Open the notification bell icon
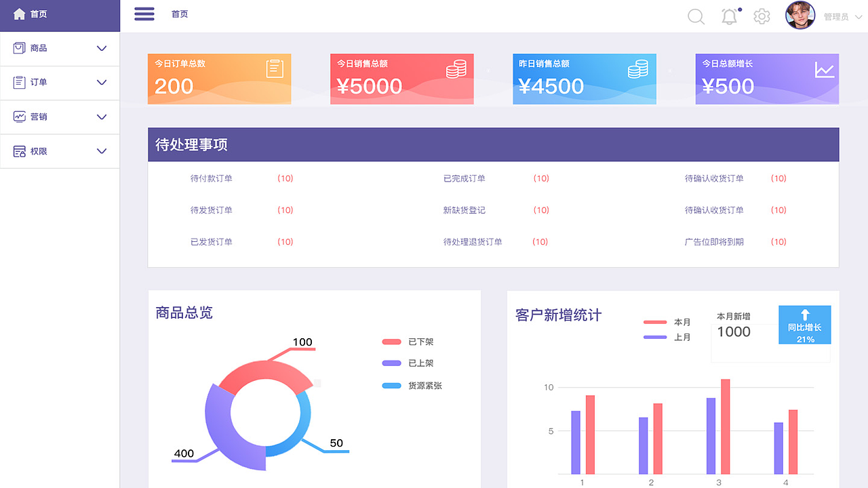Image resolution: width=868 pixels, height=488 pixels. coord(730,16)
